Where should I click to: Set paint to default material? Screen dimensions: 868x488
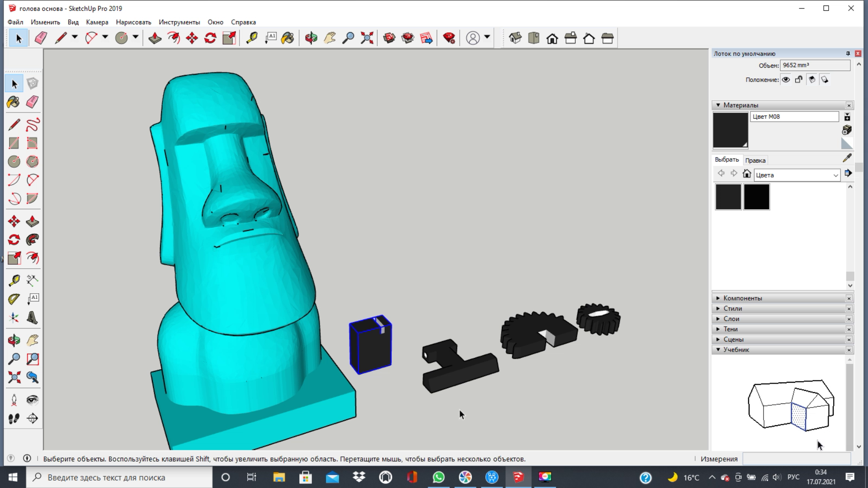pyautogui.click(x=847, y=144)
